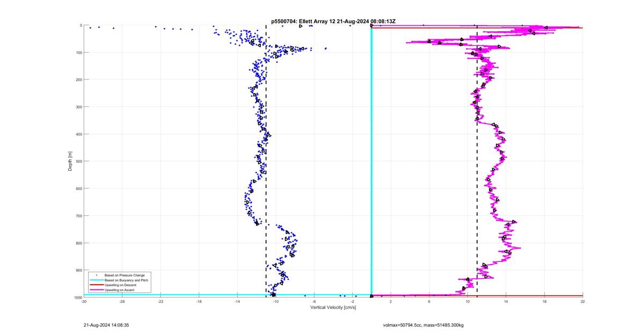Click the depth axis tick label '400'
The image size is (644, 334).
click(78, 134)
